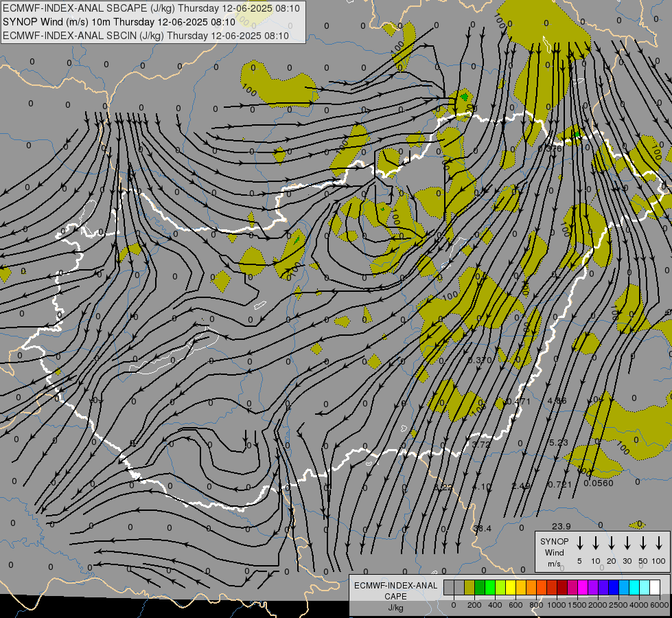
Task: Click the 'CAPE' label in the legend
Action: (x=395, y=597)
